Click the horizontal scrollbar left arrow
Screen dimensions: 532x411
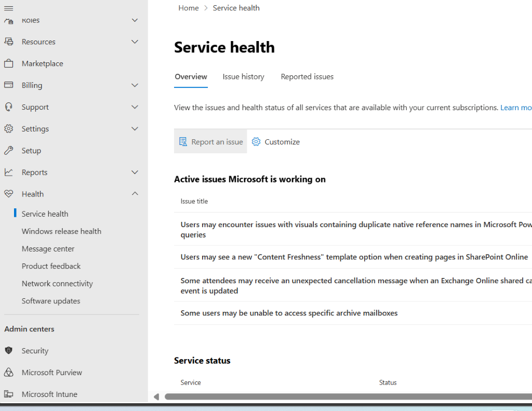point(156,396)
